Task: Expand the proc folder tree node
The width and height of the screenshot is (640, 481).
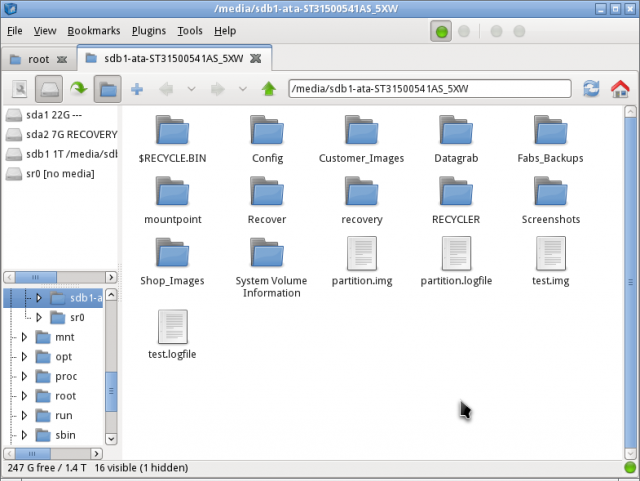Action: tap(25, 377)
